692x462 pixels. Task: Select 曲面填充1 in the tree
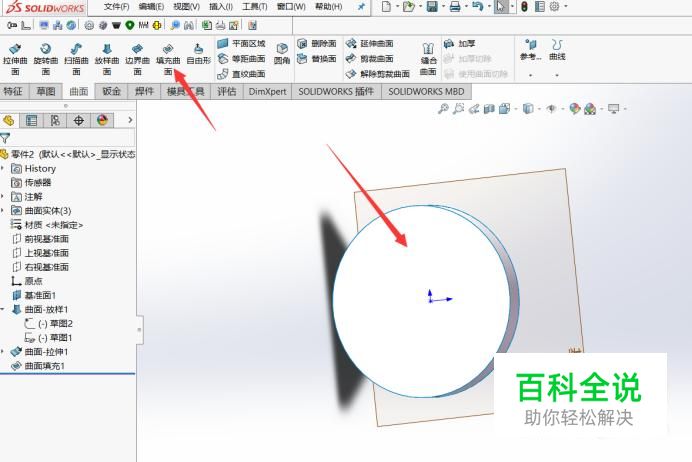[x=38, y=366]
